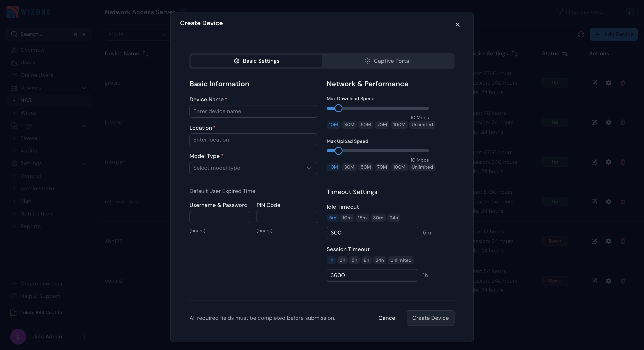Click the user menu dots beside Lukits Admin
This screenshot has width=644, height=350.
tap(84, 336)
